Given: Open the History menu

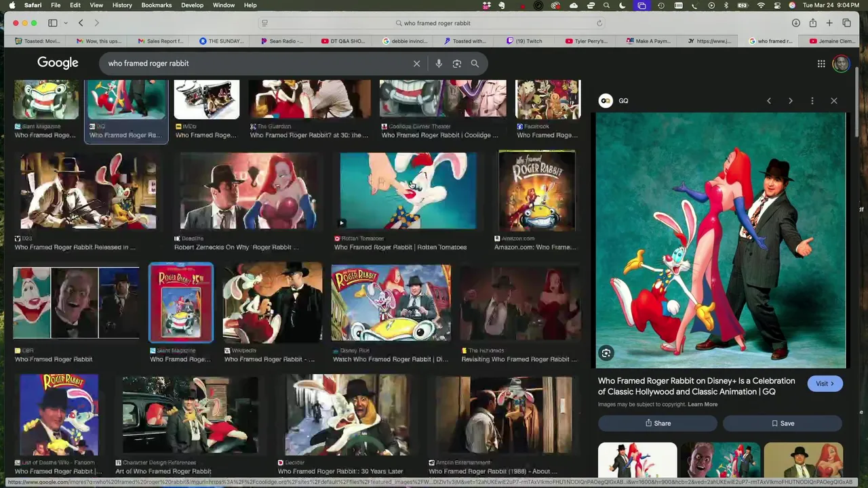Looking at the screenshot, I should [122, 5].
